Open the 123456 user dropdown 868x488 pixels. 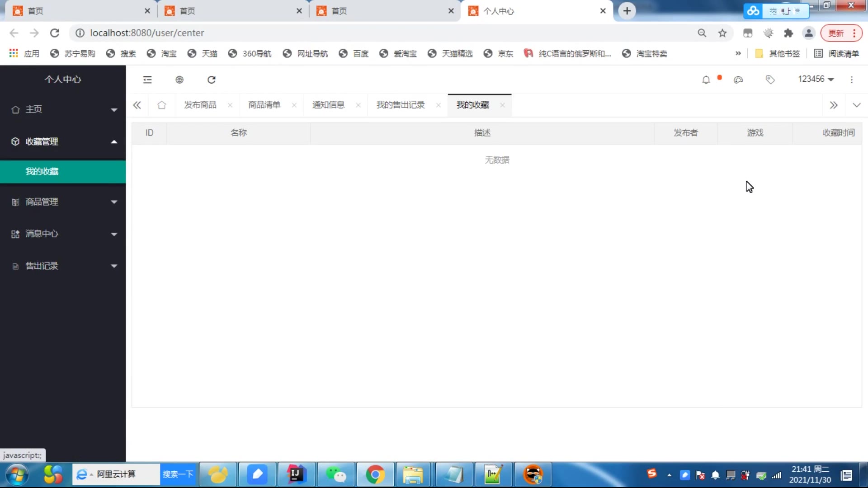tap(816, 79)
